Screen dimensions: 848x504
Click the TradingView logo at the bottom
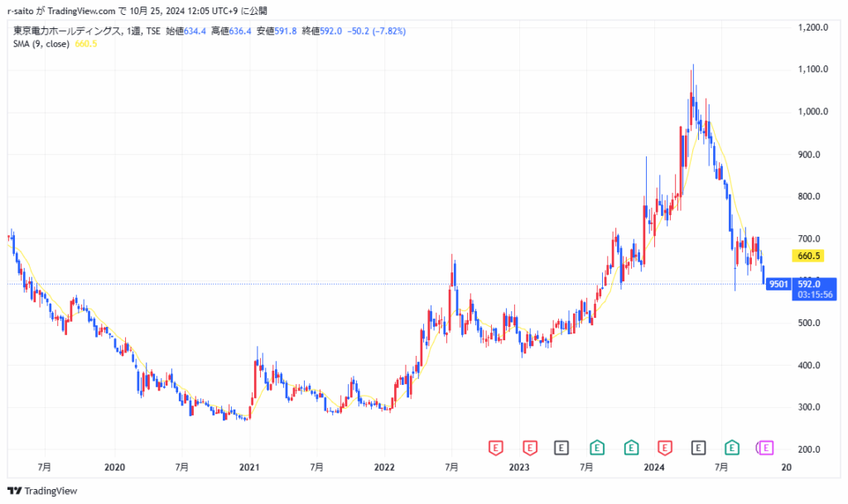click(x=42, y=491)
